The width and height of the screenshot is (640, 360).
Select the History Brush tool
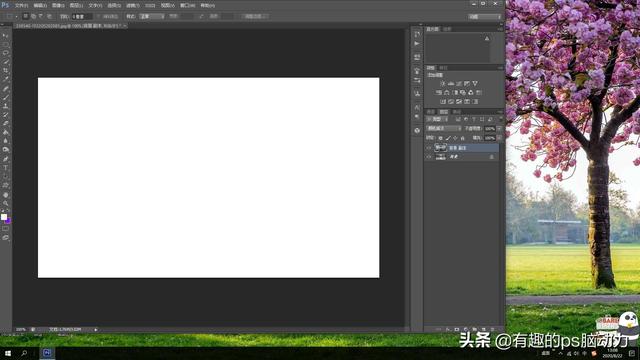(x=5, y=115)
